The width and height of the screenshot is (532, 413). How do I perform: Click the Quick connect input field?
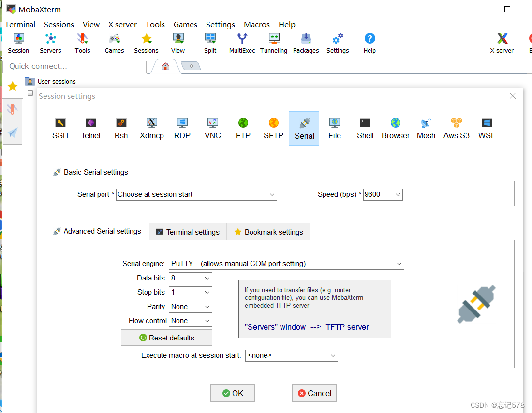point(74,67)
